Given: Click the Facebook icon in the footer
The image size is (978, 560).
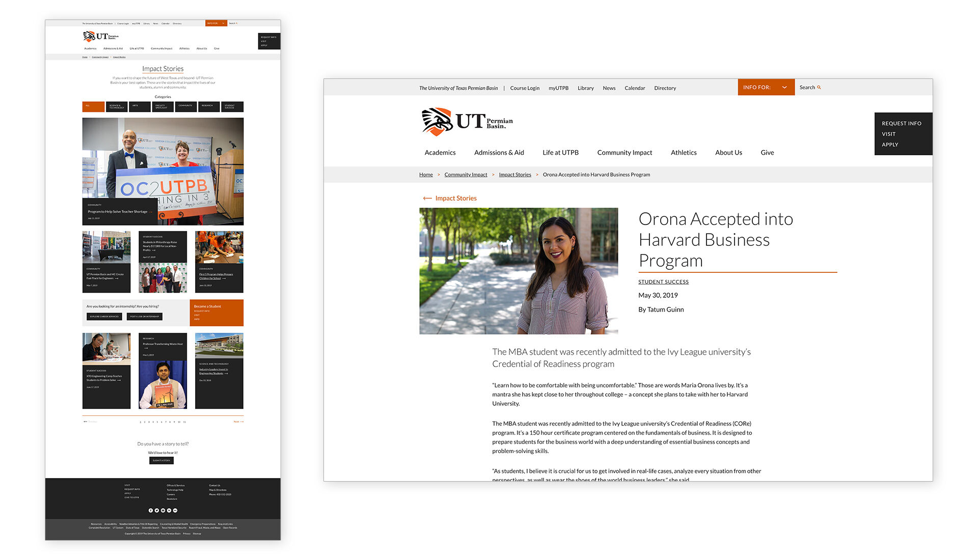Looking at the screenshot, I should [x=151, y=510].
